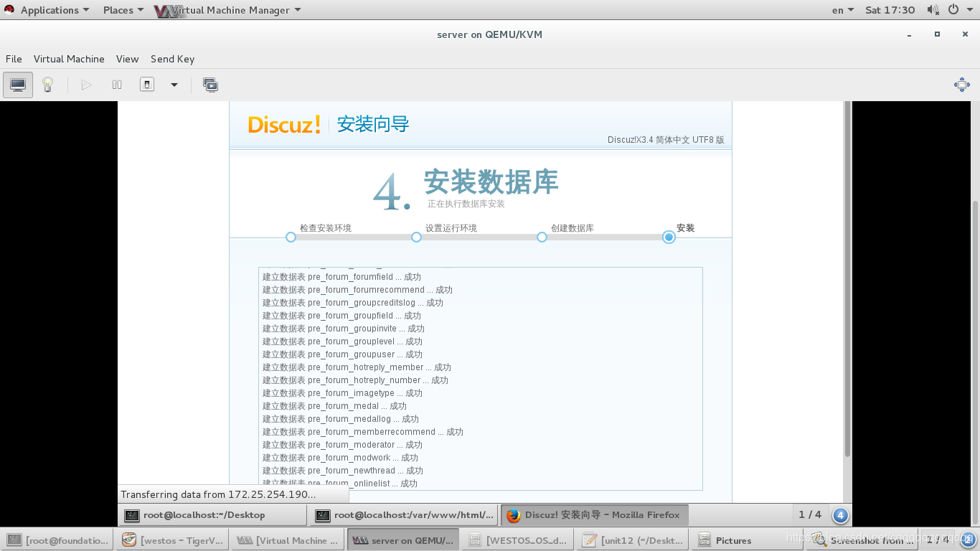Open unit12 text editor taskbar item
Screen dimensions: 980x551
click(x=634, y=540)
